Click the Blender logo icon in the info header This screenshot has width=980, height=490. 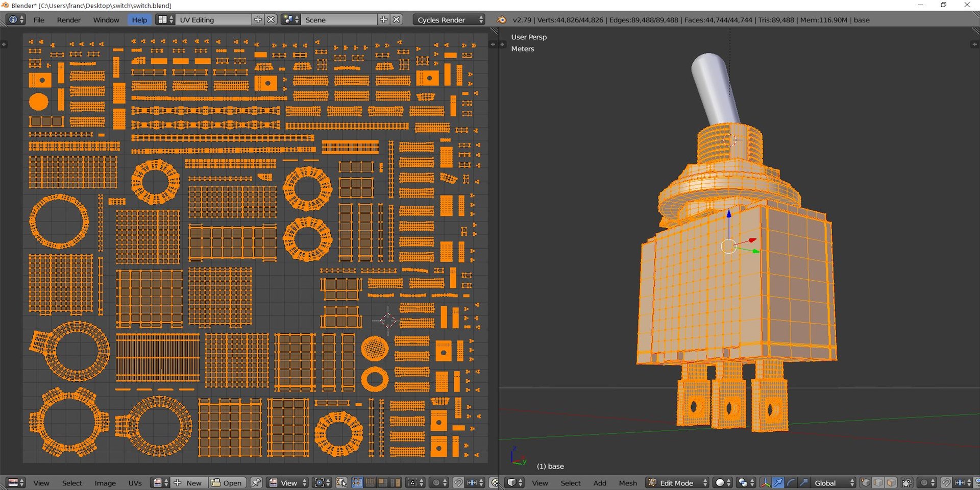502,20
